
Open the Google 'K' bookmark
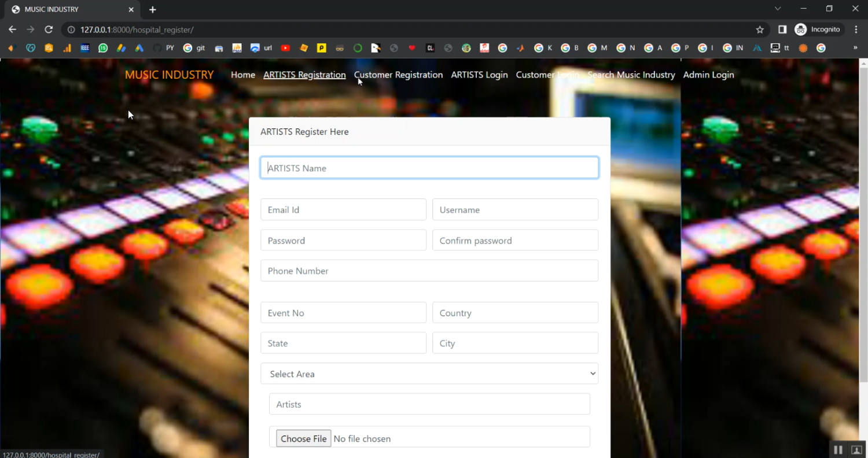[543, 48]
